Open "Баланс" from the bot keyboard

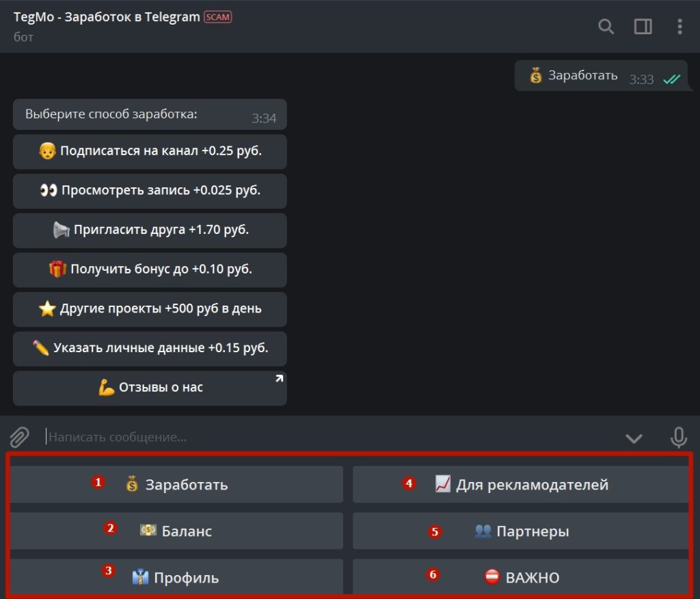[176, 531]
